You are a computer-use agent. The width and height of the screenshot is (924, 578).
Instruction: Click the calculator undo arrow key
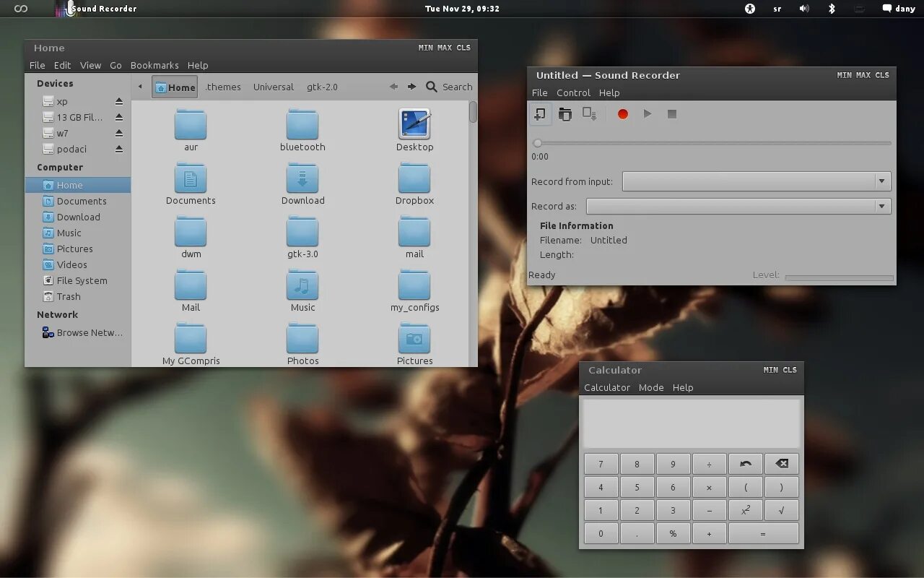tap(746, 464)
